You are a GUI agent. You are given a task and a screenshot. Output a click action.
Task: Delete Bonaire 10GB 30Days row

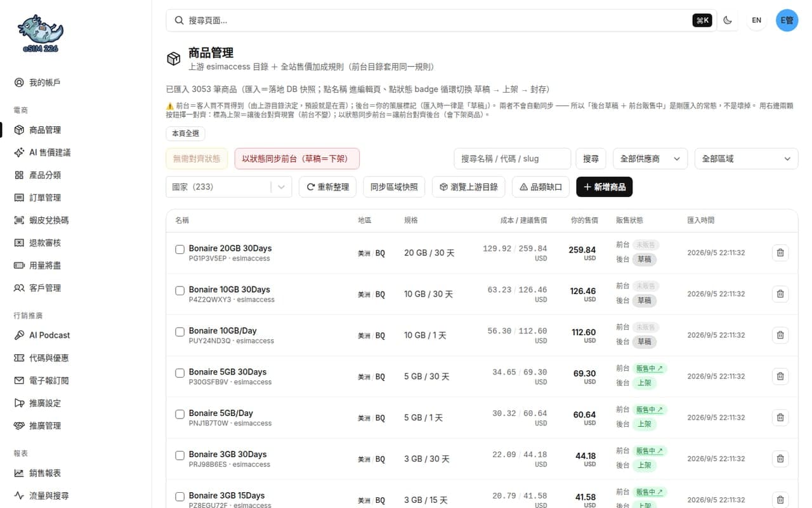coord(780,294)
